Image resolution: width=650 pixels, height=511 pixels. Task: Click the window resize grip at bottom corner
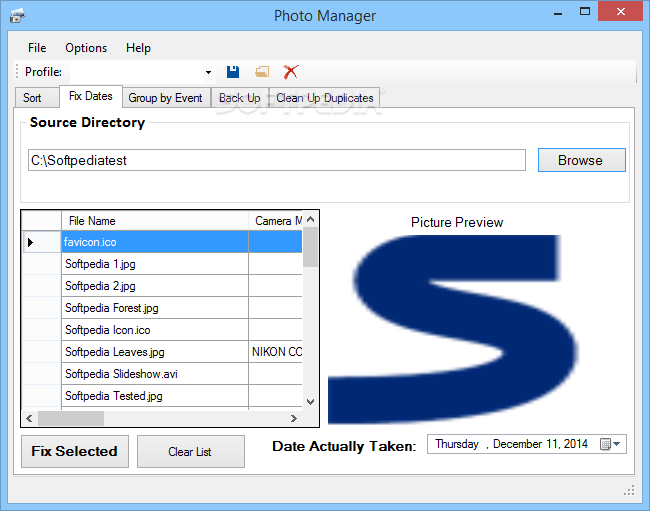629,491
